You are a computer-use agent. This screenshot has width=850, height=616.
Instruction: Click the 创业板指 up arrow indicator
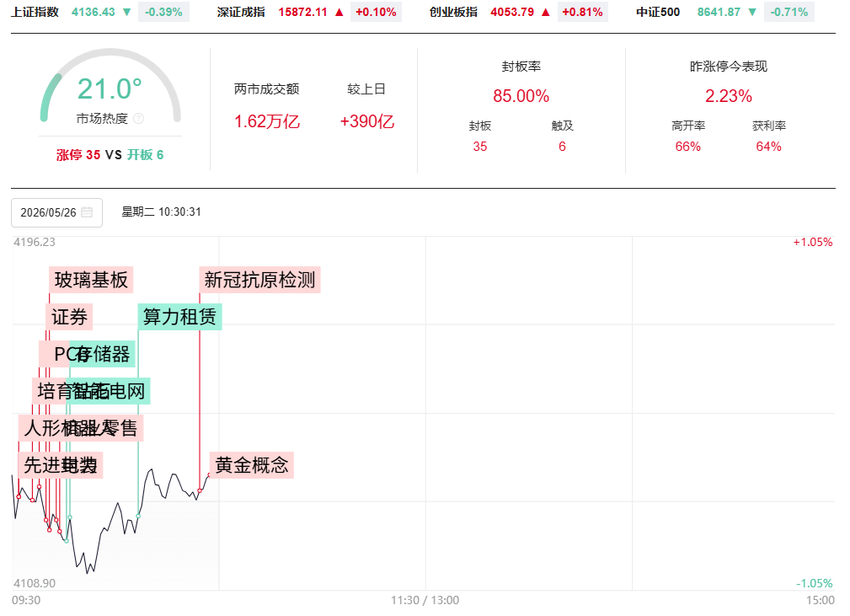click(x=546, y=12)
